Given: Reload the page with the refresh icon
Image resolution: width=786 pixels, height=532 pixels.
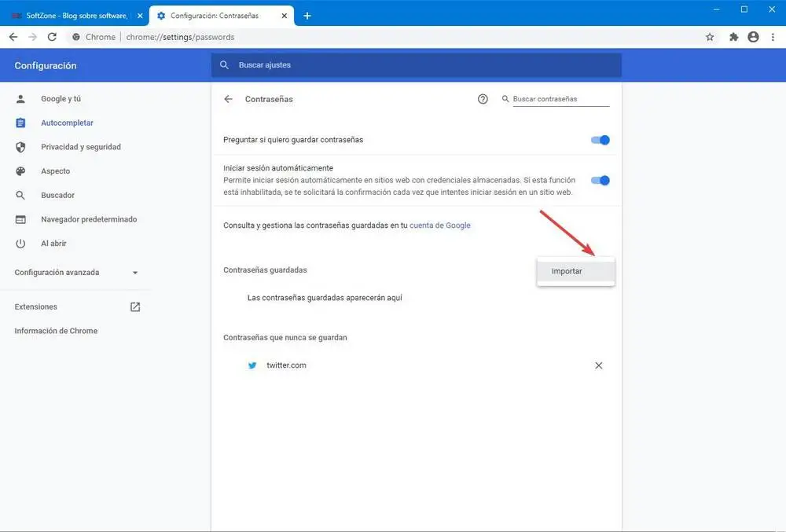Looking at the screenshot, I should pyautogui.click(x=52, y=37).
